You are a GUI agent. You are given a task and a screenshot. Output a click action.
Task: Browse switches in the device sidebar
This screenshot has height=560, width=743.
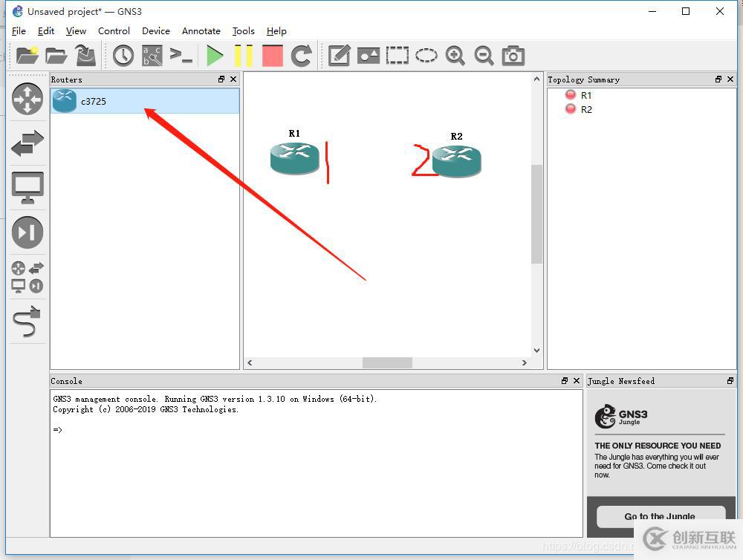(27, 143)
